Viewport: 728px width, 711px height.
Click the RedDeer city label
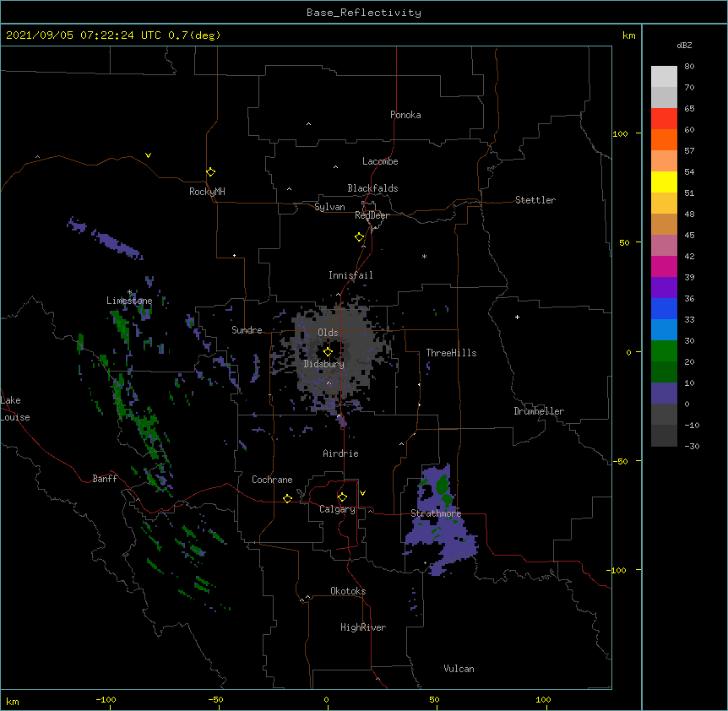pos(372,215)
